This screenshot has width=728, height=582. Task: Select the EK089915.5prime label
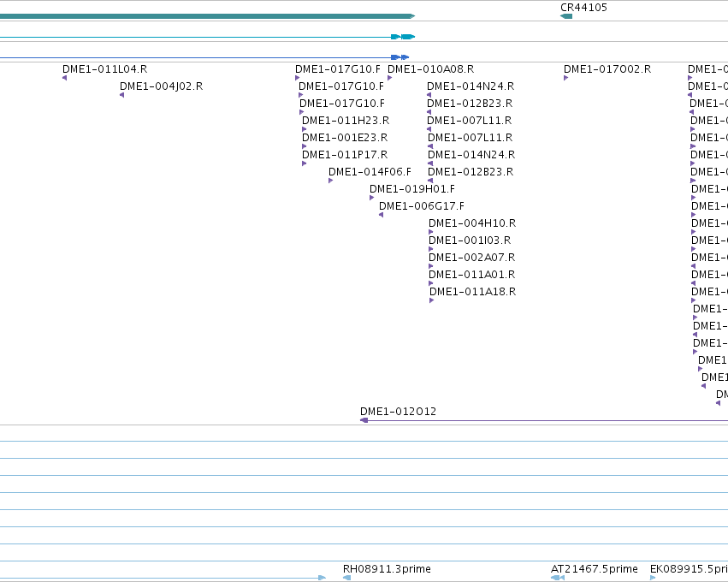tap(689, 569)
